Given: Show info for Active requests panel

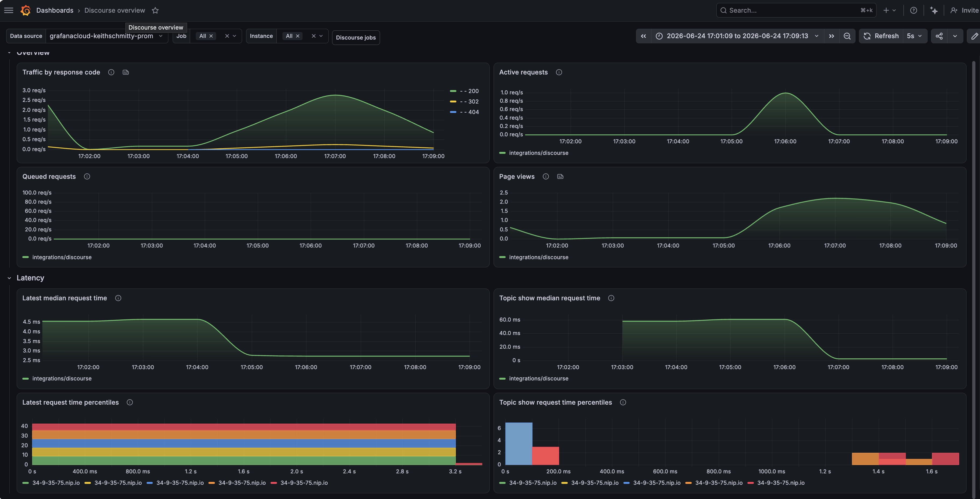Looking at the screenshot, I should (x=559, y=72).
